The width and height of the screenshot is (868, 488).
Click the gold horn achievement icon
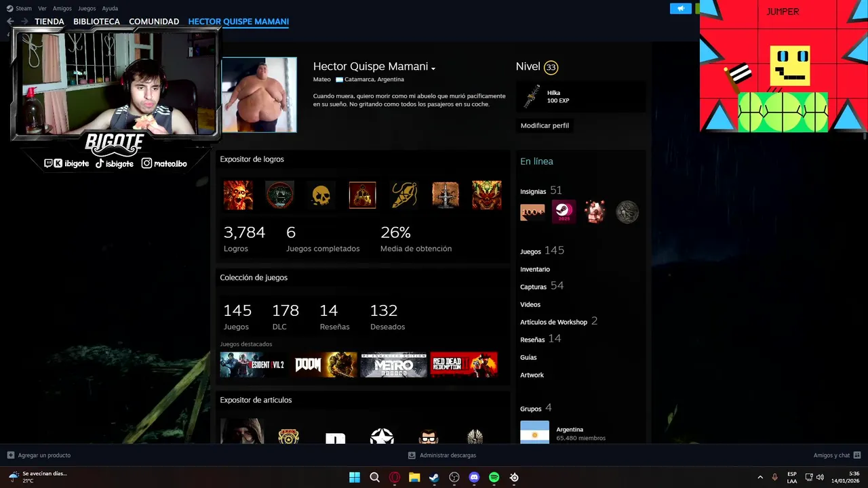pyautogui.click(x=404, y=195)
